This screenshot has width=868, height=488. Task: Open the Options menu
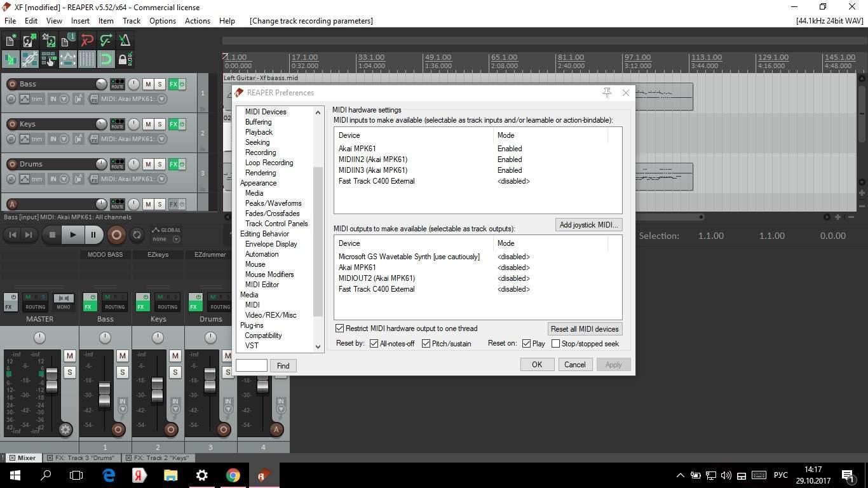point(162,20)
